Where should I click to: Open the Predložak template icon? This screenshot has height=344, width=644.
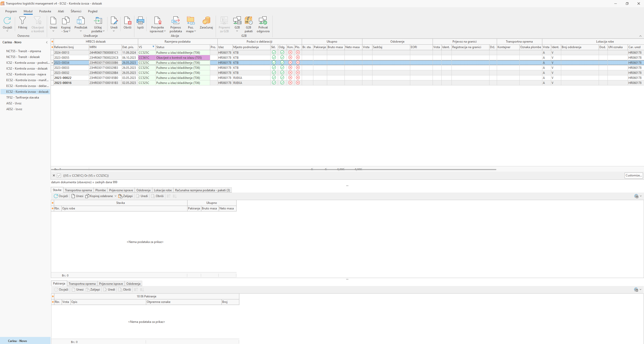(x=81, y=21)
